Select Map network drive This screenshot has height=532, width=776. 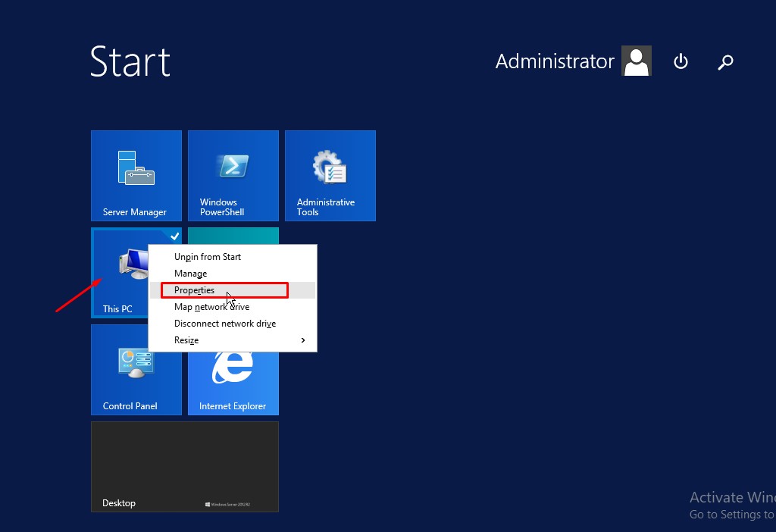pos(233,307)
